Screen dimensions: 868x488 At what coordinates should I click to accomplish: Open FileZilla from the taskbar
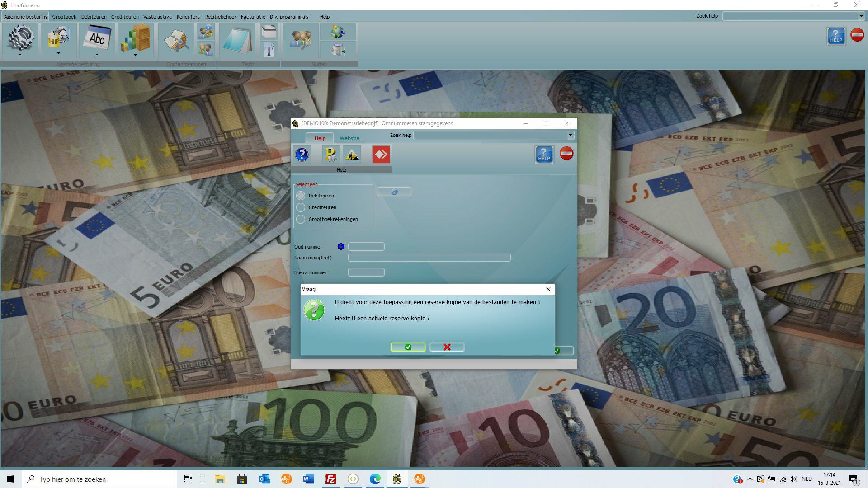point(331,479)
